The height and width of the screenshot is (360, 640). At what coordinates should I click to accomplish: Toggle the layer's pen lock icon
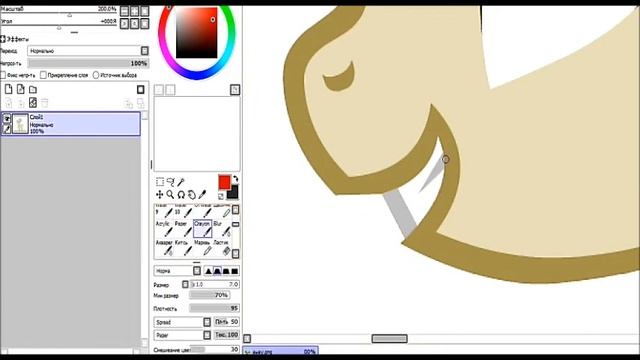(7, 129)
